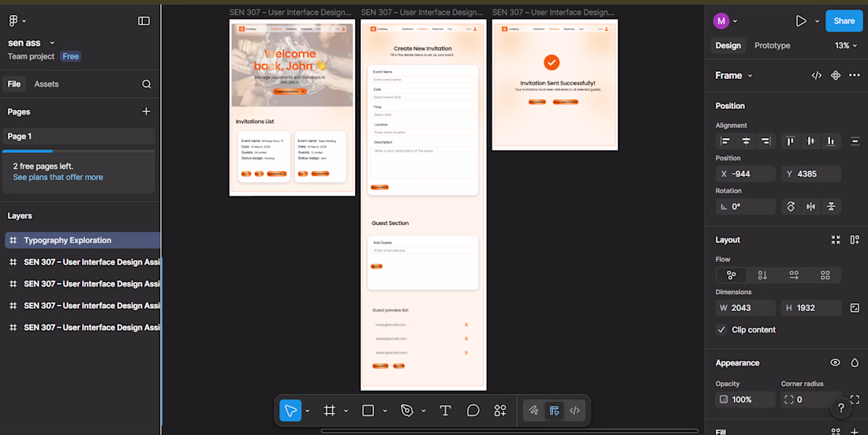Switch to the Design tab

coord(728,46)
